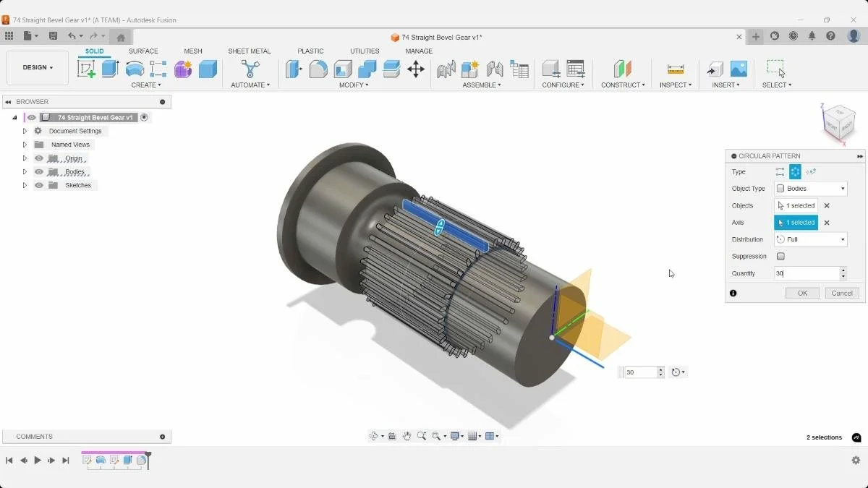Cancel the Circular Pattern dialog
This screenshot has height=488, width=868.
tap(842, 293)
